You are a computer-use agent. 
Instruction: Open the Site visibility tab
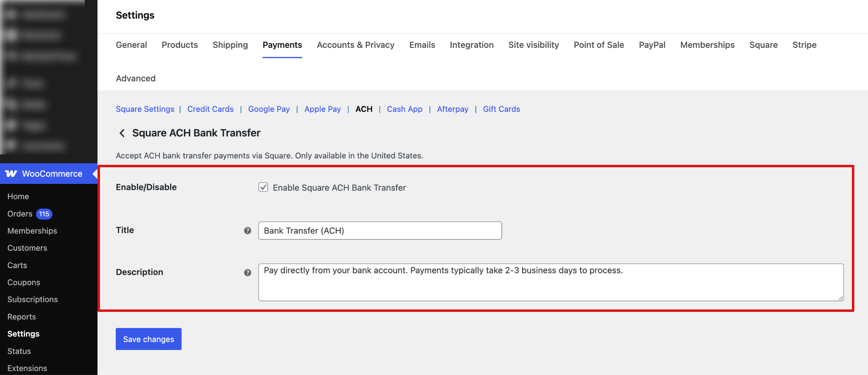coord(534,45)
